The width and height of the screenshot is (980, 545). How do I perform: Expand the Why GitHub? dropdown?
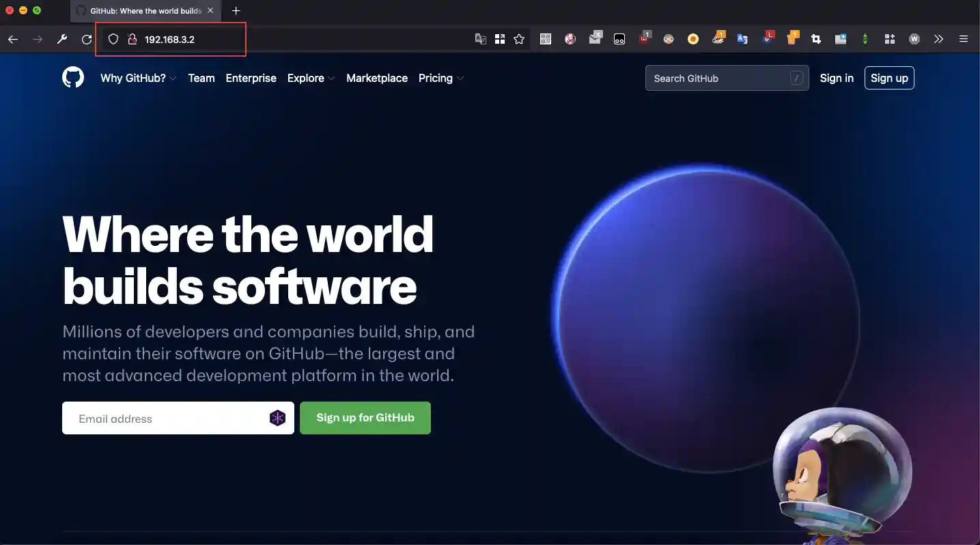pos(139,79)
